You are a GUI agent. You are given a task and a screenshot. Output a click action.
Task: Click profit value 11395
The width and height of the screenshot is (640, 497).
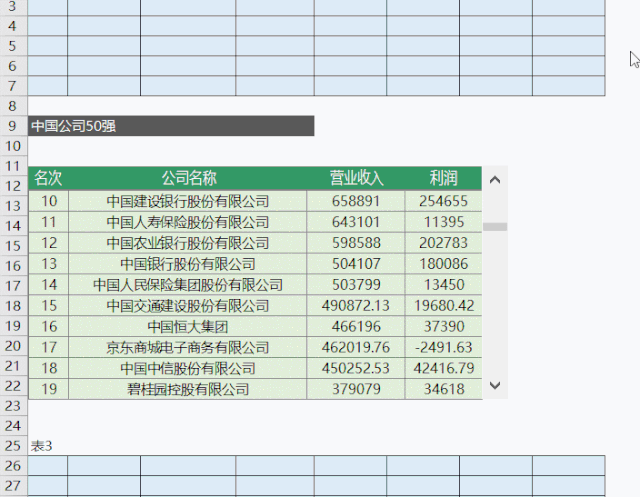[444, 222]
